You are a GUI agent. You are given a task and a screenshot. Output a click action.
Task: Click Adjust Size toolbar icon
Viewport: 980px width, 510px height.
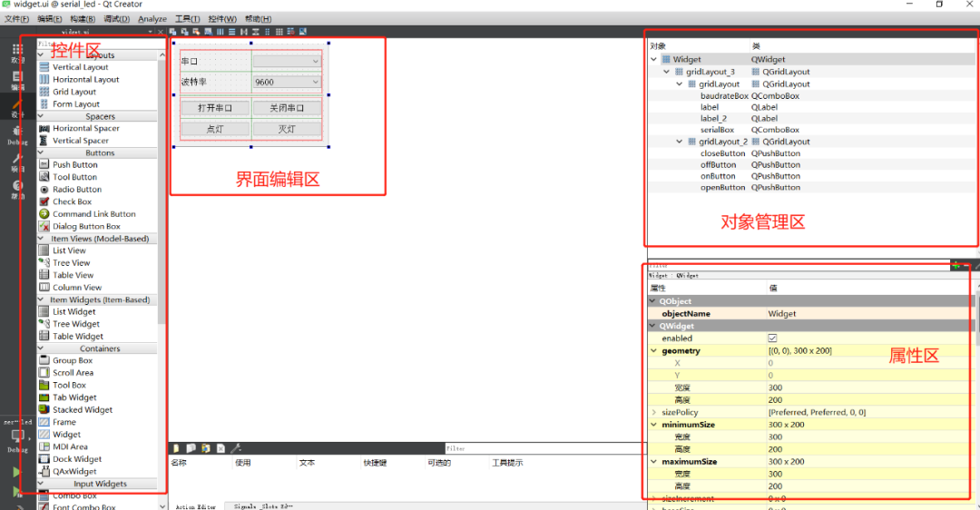point(303,31)
